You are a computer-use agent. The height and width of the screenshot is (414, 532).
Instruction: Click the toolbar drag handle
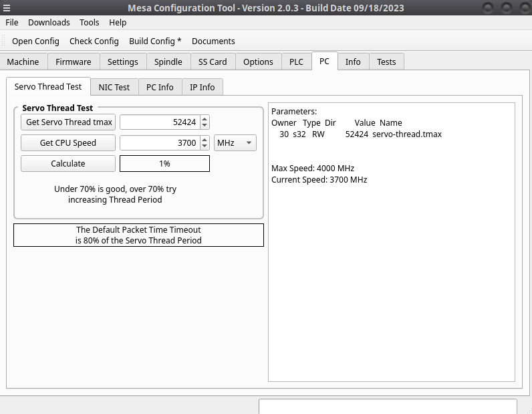(x=3, y=41)
